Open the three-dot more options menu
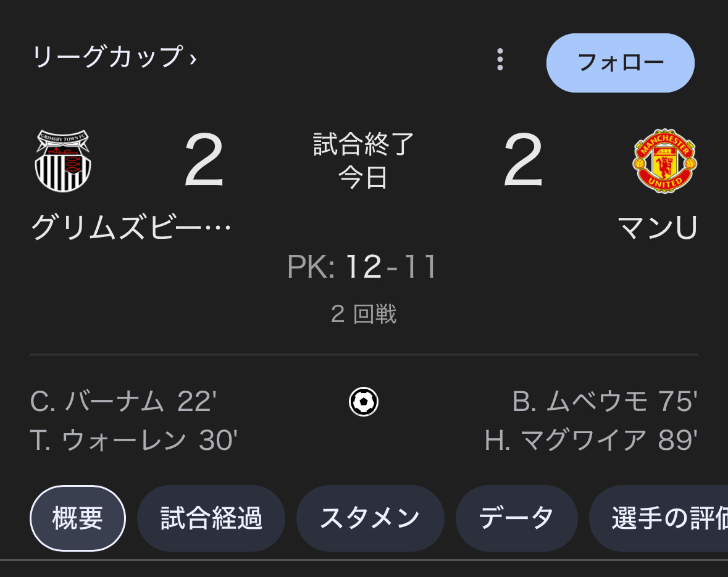Viewport: 728px width, 577px height. coord(500,59)
